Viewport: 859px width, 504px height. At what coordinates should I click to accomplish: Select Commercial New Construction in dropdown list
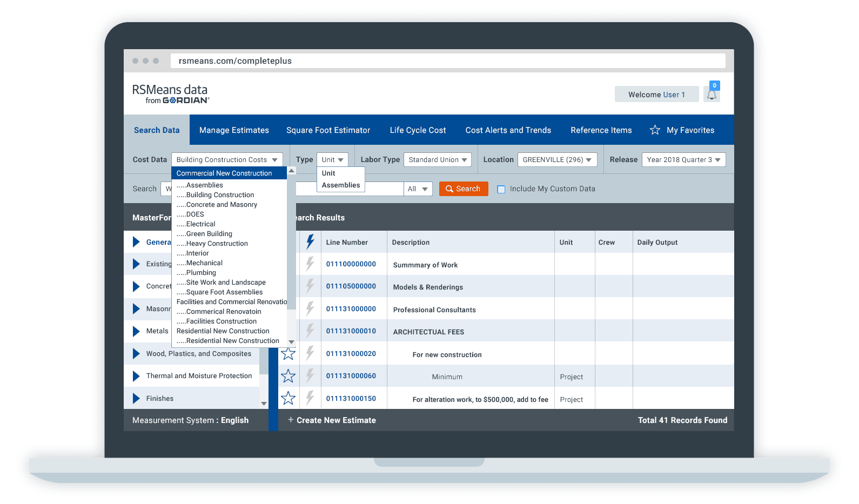pyautogui.click(x=229, y=173)
